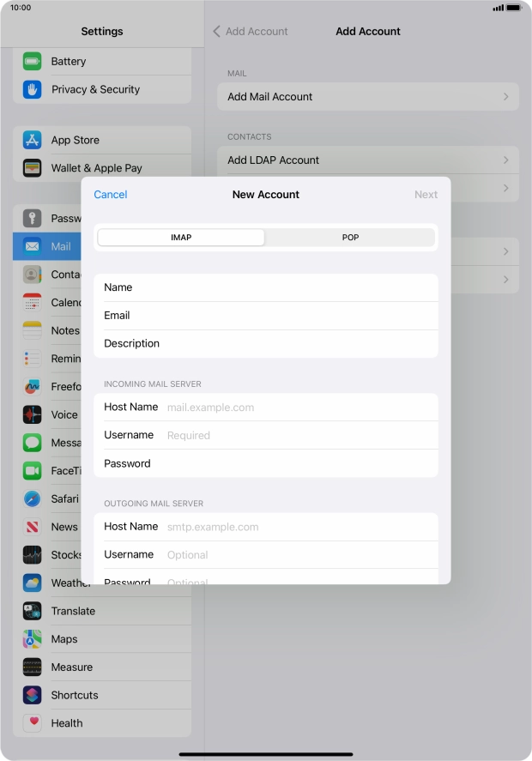Open Maps settings icon

click(x=33, y=639)
